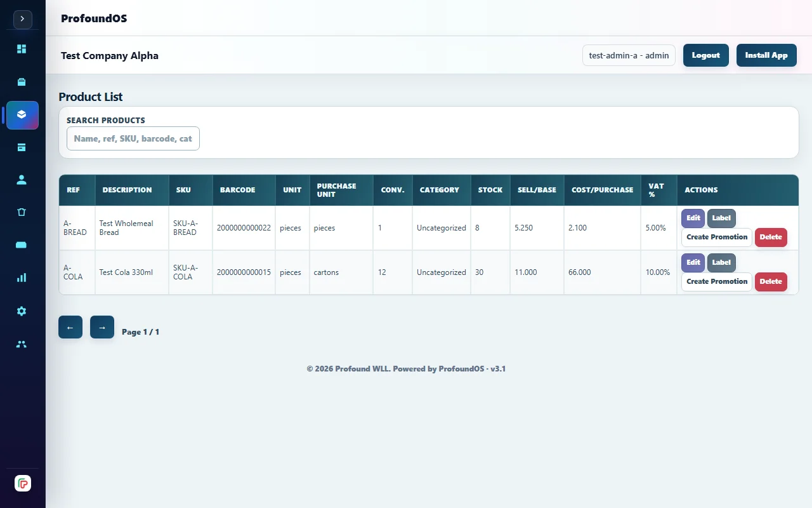The image size is (812, 508).
Task: Click the Test Company Alpha title
Action: pos(110,55)
